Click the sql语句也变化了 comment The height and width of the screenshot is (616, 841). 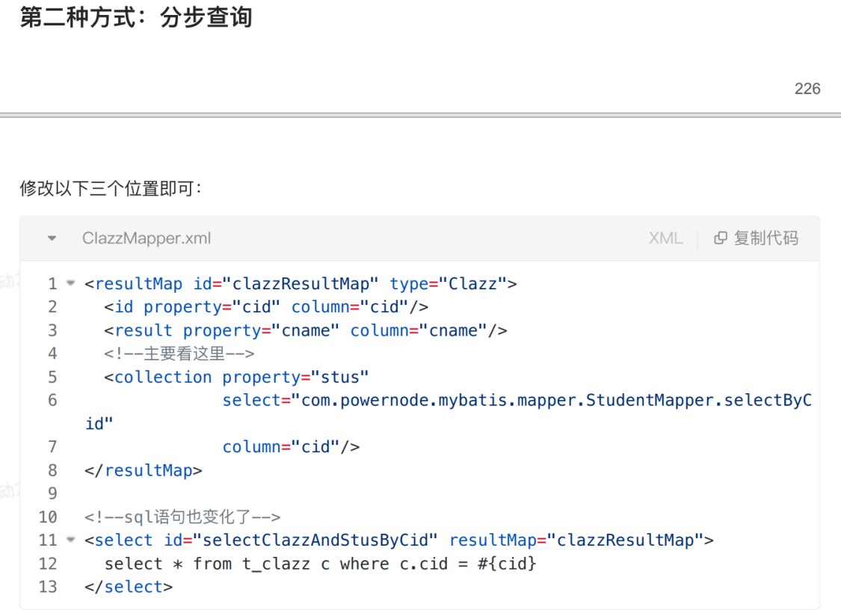(x=182, y=517)
